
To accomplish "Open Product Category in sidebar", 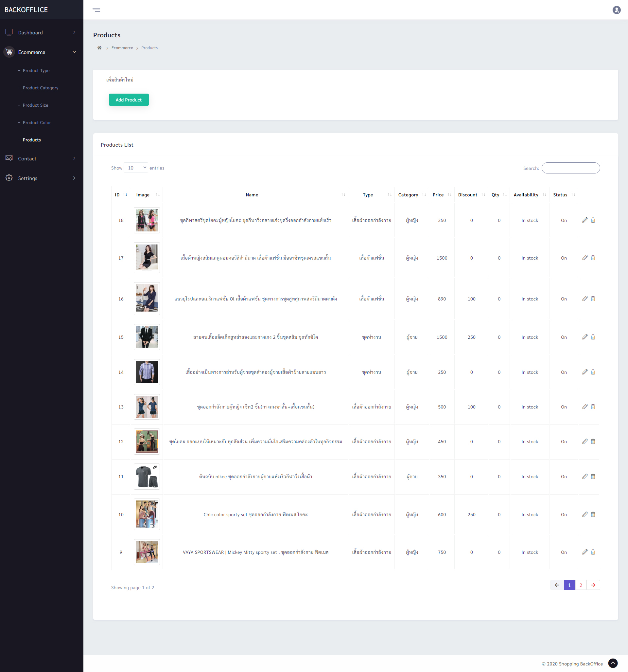I will pos(41,88).
